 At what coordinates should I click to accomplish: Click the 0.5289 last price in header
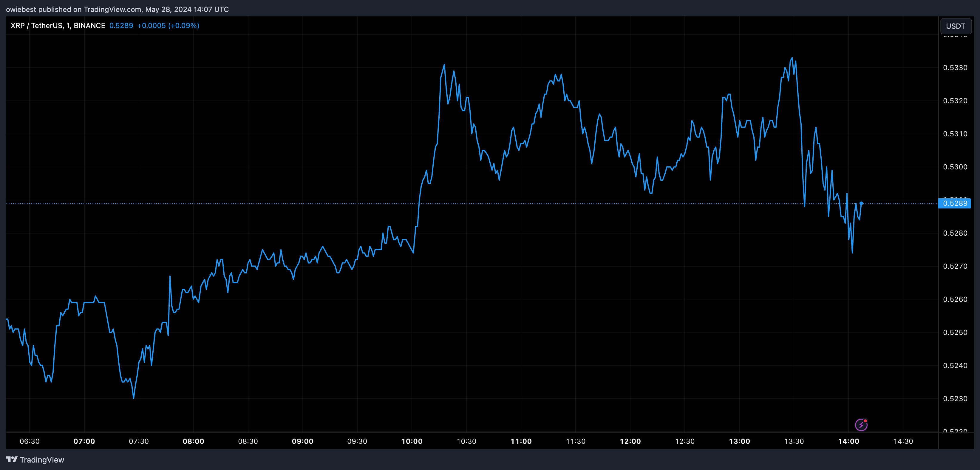(x=121, y=25)
